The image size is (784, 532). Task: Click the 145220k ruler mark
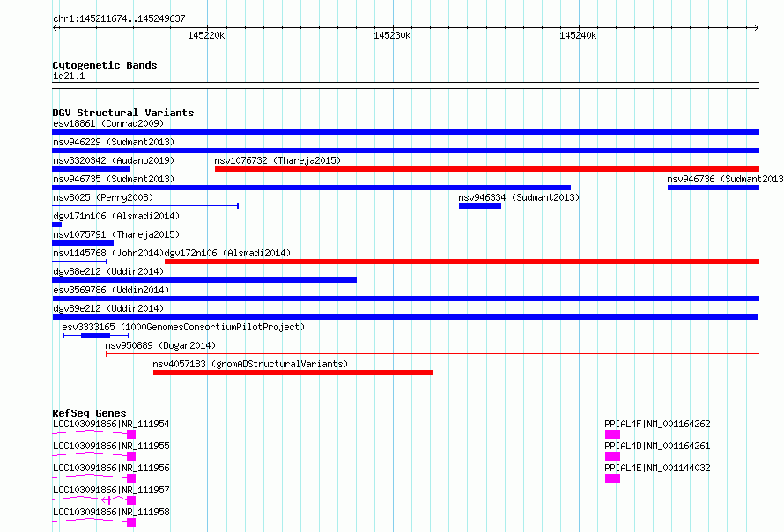(x=206, y=35)
